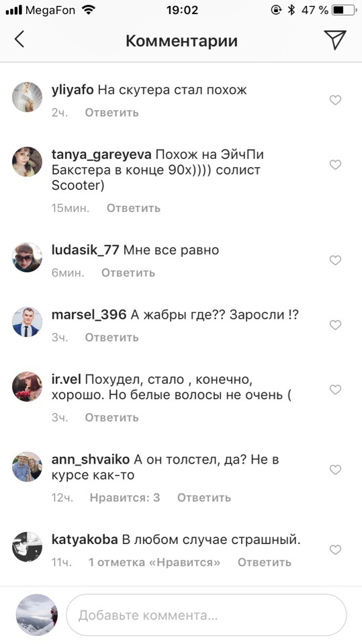362x644 pixels.
Task: Tap your own avatar beside comment box
Action: click(x=36, y=615)
